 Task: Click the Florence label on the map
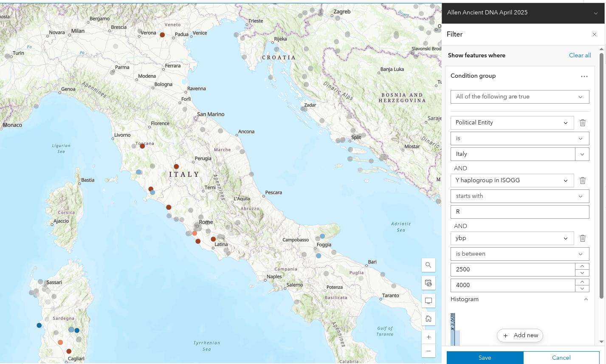tap(160, 124)
